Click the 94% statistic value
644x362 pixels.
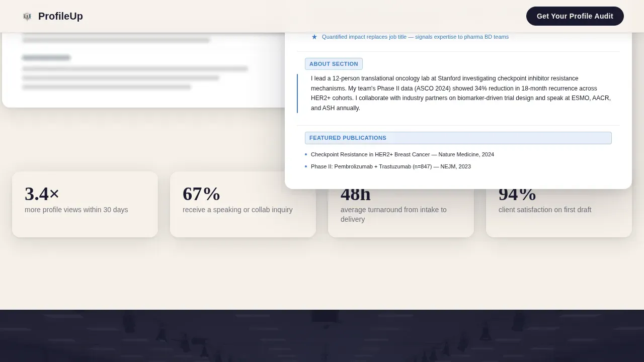point(517,195)
